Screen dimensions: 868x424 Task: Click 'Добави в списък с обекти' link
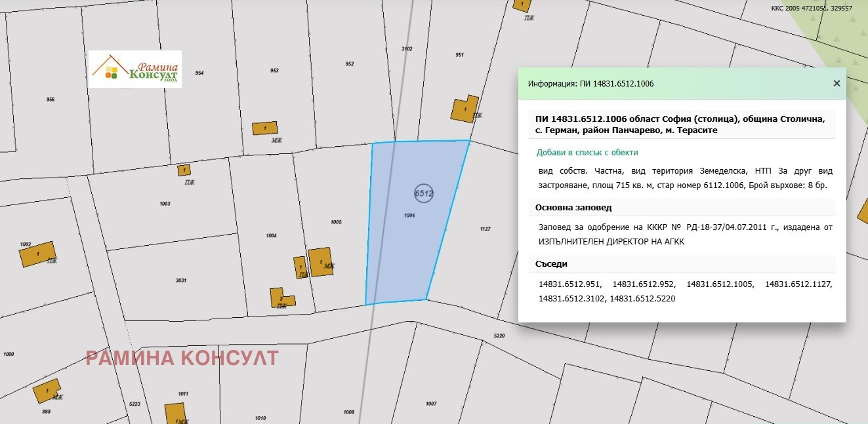click(587, 152)
